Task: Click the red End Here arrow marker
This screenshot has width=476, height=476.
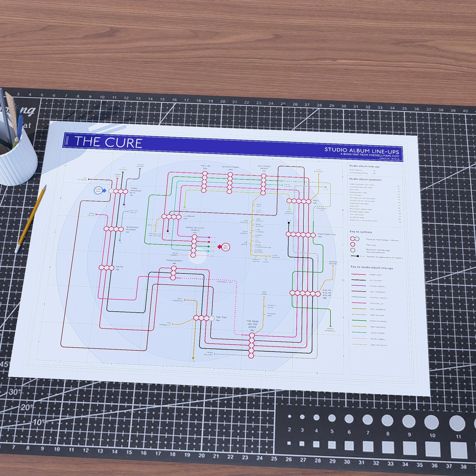Action: 224,247
